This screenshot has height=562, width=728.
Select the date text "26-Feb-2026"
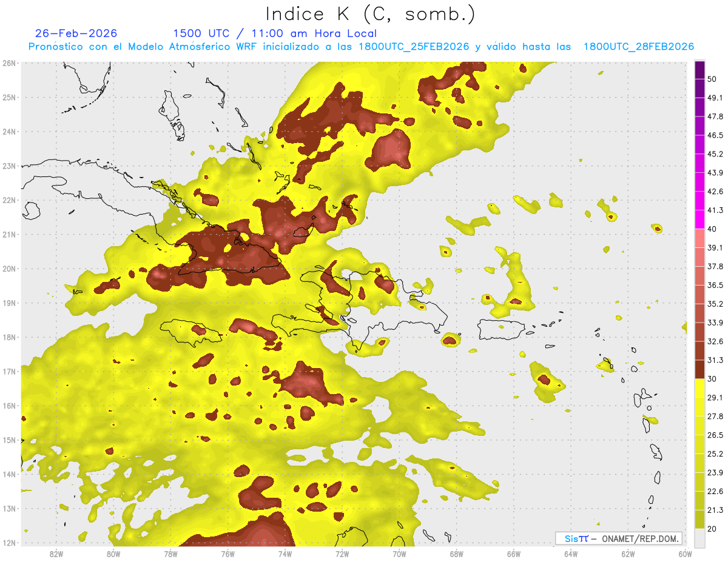(x=76, y=33)
